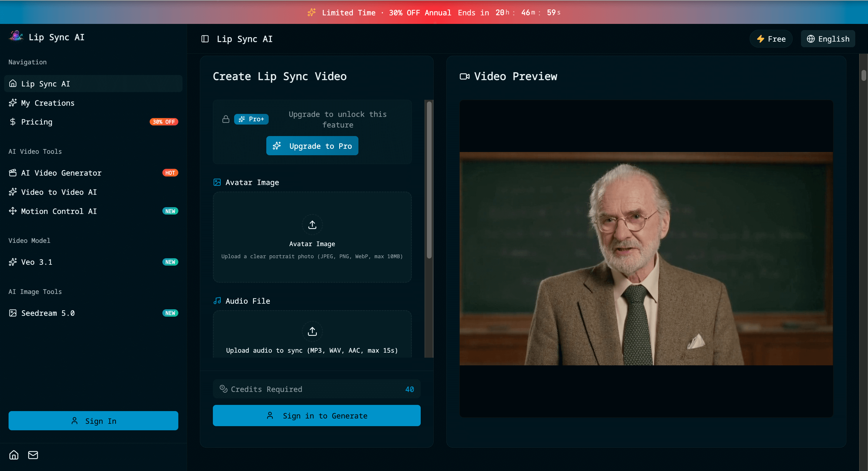Click the Pro+ badge
The image size is (868, 471).
click(x=251, y=119)
